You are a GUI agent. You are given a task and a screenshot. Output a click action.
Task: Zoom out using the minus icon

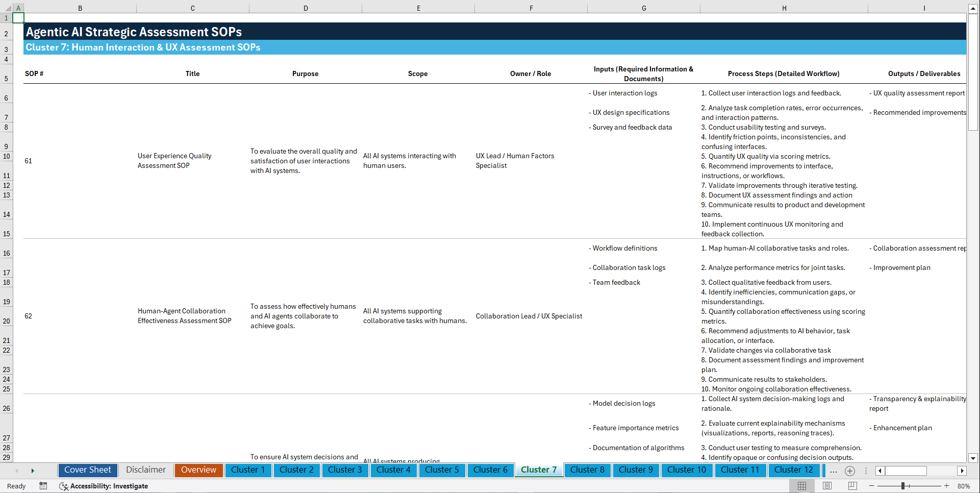[x=872, y=486]
